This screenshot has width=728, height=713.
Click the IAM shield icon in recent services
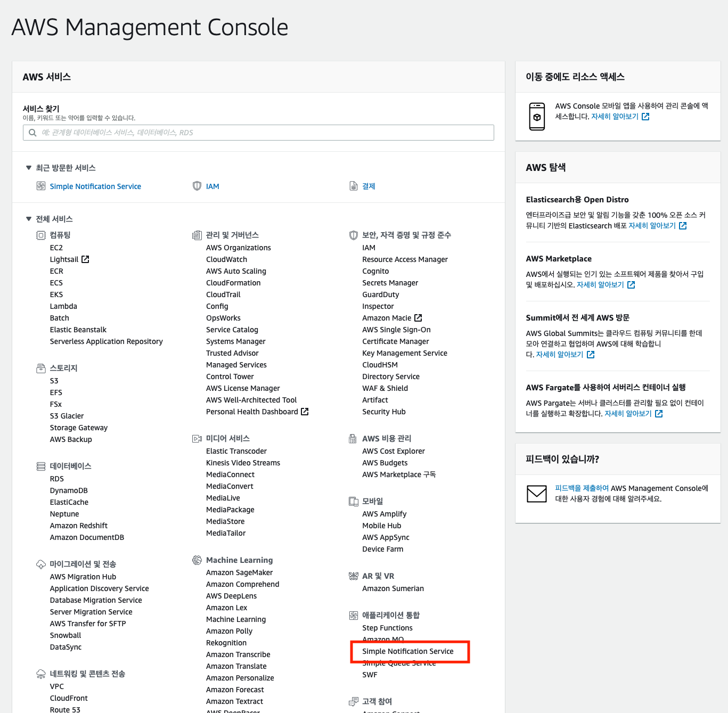[197, 186]
